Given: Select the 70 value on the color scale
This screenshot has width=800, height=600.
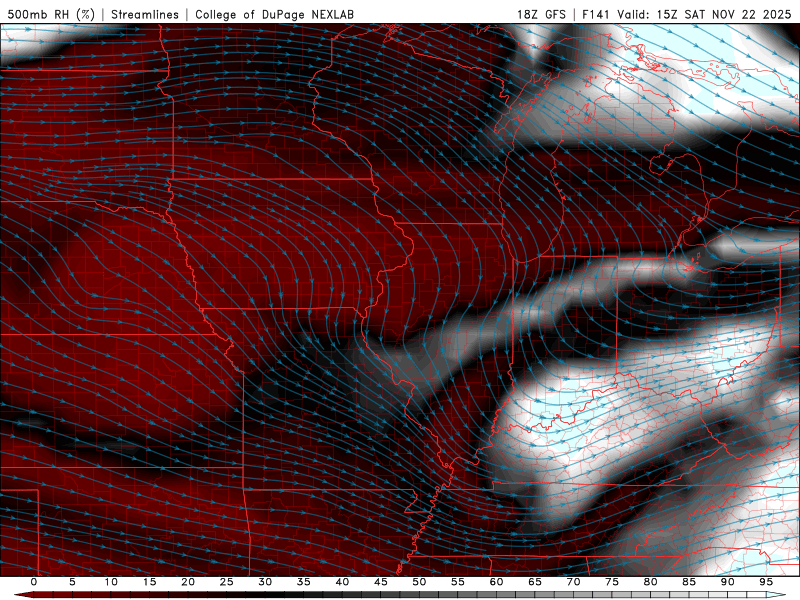Looking at the screenshot, I should coord(573,582).
